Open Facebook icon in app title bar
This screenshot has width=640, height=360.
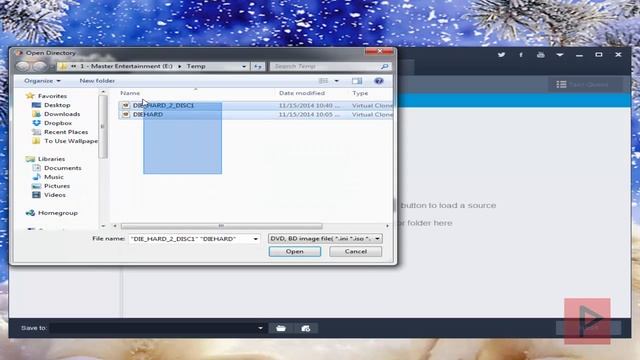click(x=521, y=54)
